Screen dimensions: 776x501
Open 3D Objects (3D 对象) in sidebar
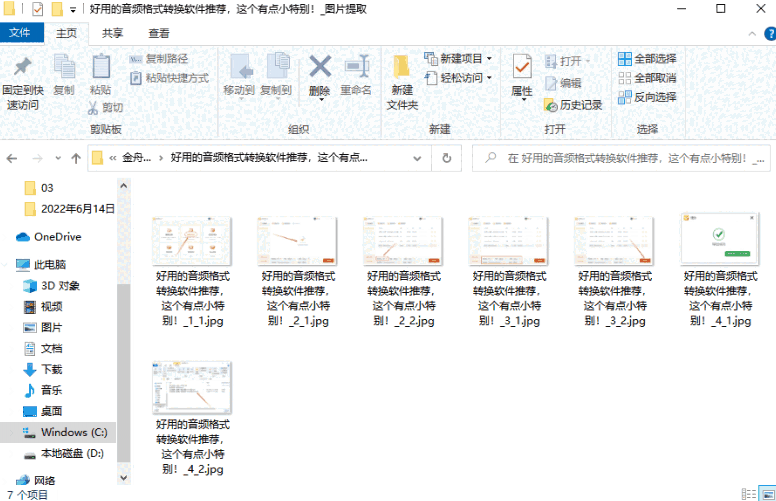pyautogui.click(x=51, y=286)
